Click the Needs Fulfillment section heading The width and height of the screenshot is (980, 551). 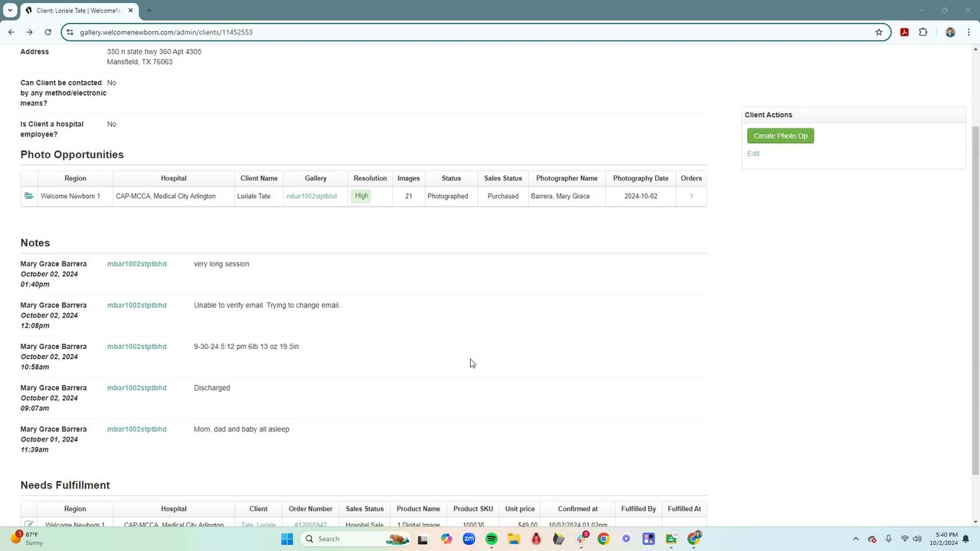(x=65, y=485)
